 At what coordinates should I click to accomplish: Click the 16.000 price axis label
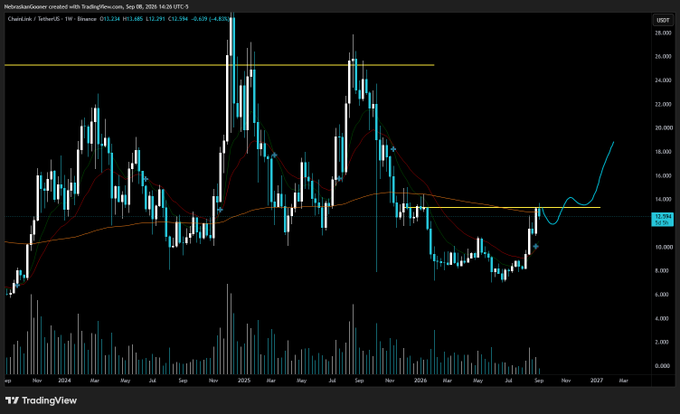[x=663, y=176]
